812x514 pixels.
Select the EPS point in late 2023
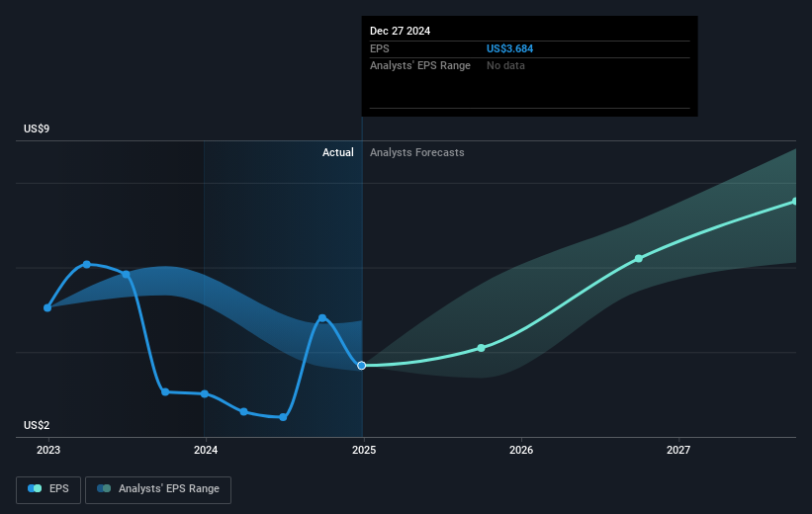[165, 391]
